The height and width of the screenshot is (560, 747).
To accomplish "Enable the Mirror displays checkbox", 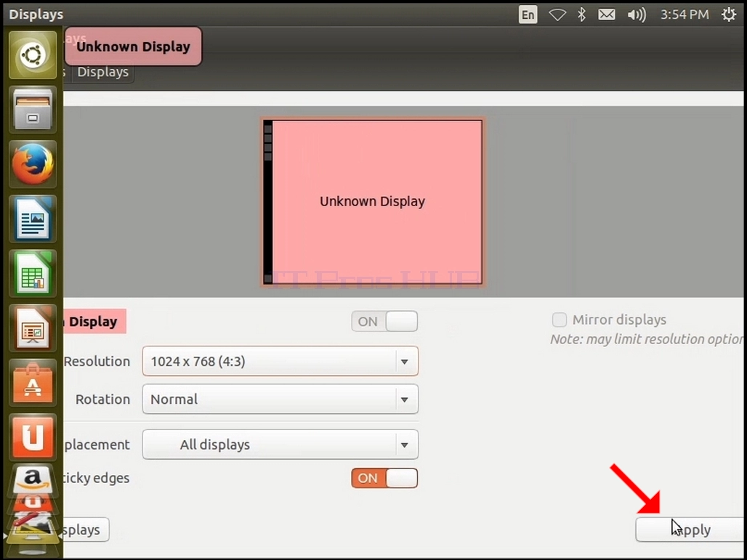I will tap(560, 320).
